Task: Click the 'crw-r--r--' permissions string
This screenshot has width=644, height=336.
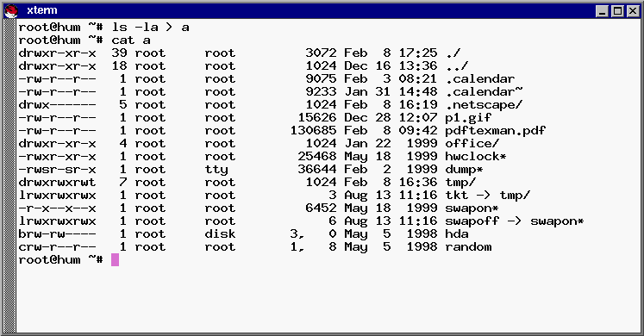Action: point(58,247)
